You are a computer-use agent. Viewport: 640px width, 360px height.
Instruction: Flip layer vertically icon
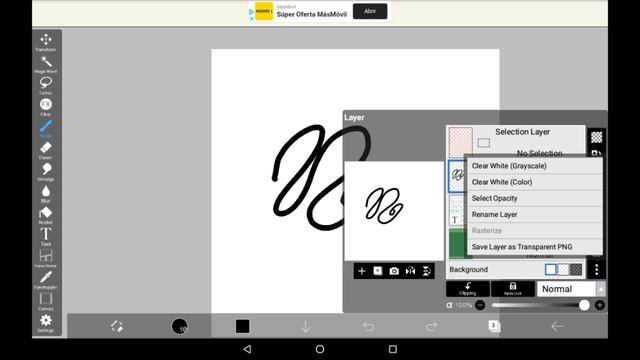point(427,271)
